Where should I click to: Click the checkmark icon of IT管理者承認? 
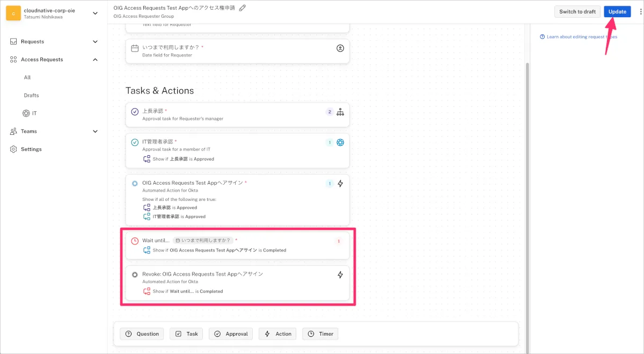pos(135,142)
